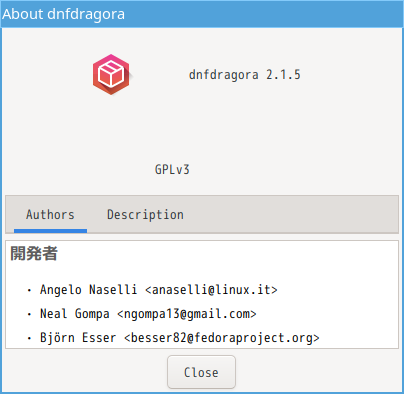Click the GPLv3 license label
The image size is (404, 394).
[x=172, y=169]
